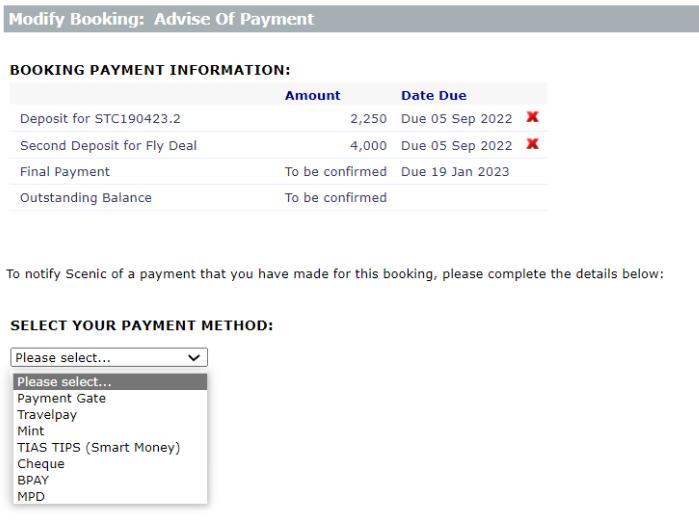Click the Date Due column header
This screenshot has width=699, height=526.
coord(434,95)
